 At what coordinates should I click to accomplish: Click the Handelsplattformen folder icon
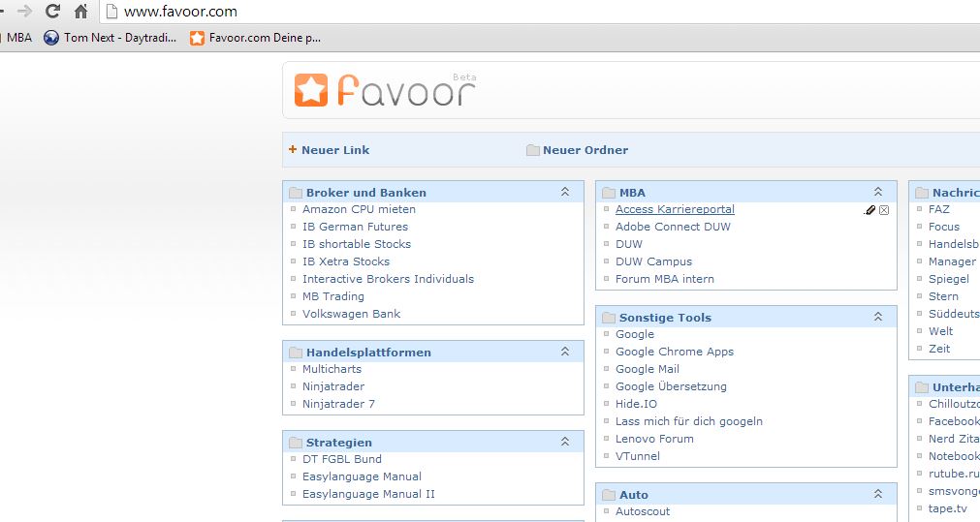click(x=296, y=353)
